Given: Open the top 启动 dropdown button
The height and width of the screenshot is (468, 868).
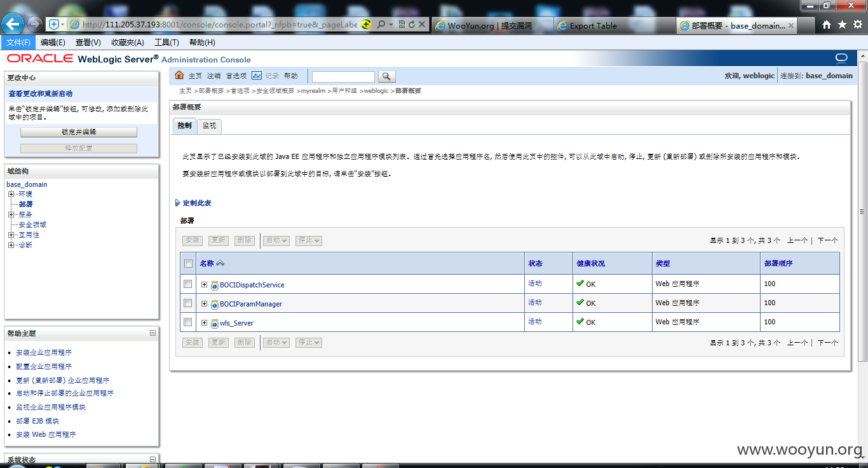Looking at the screenshot, I should click(276, 240).
